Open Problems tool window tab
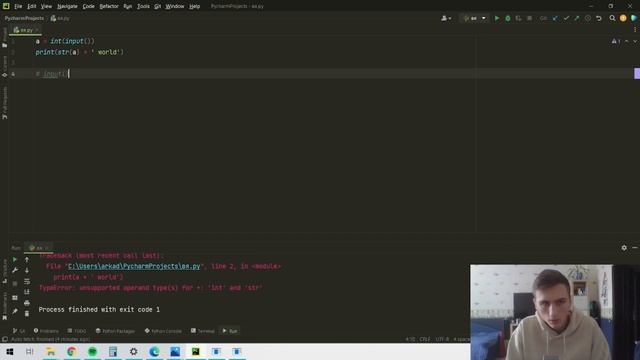This screenshot has height=360, width=640. click(x=46, y=331)
